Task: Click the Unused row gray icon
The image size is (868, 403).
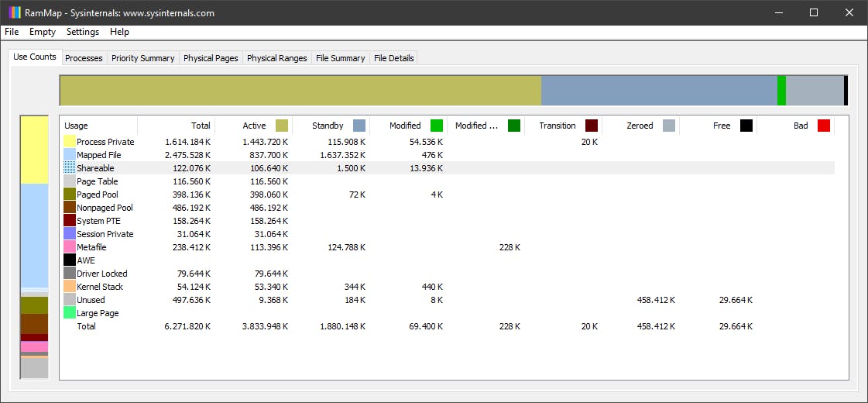Action: click(69, 300)
